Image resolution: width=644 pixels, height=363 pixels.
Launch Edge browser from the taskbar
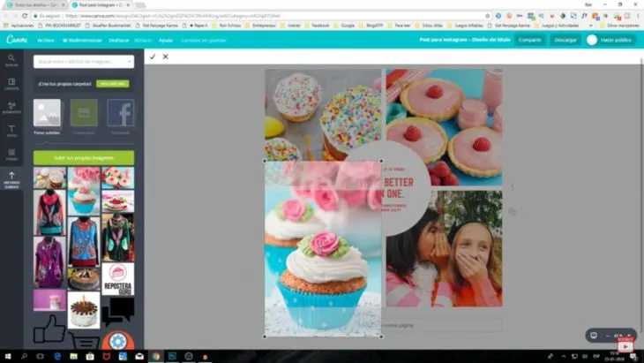pos(57,357)
